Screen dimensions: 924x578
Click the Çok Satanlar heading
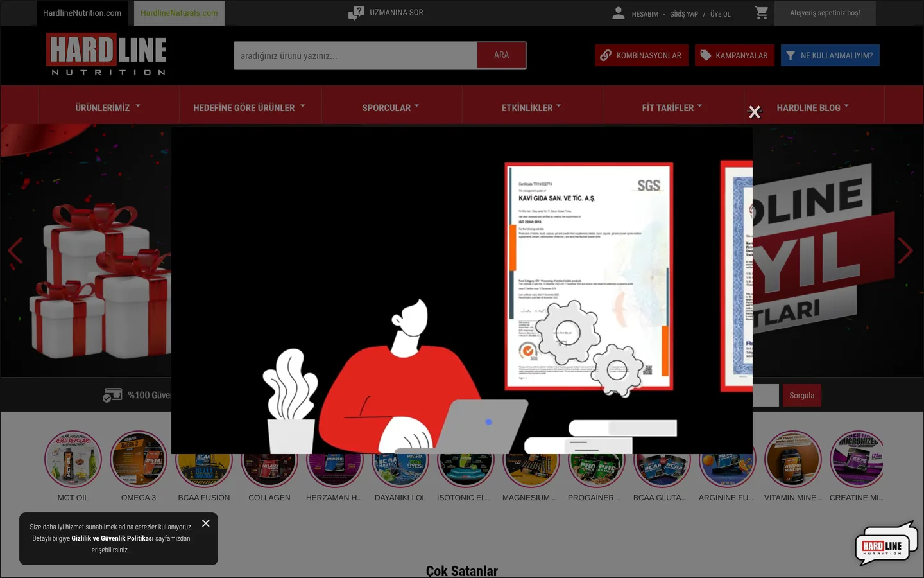[x=462, y=571]
